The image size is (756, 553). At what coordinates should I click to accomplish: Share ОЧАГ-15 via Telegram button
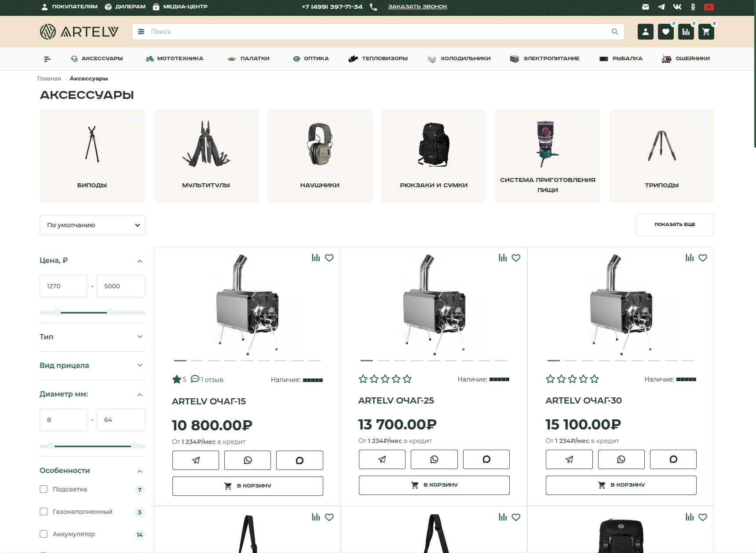tap(196, 460)
